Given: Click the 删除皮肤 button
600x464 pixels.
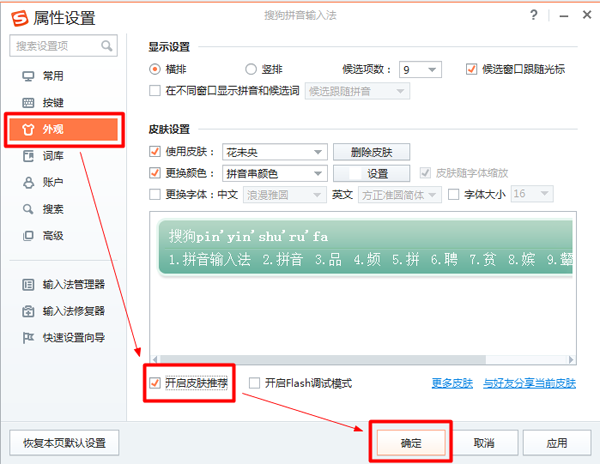Looking at the screenshot, I should pyautogui.click(x=372, y=152).
